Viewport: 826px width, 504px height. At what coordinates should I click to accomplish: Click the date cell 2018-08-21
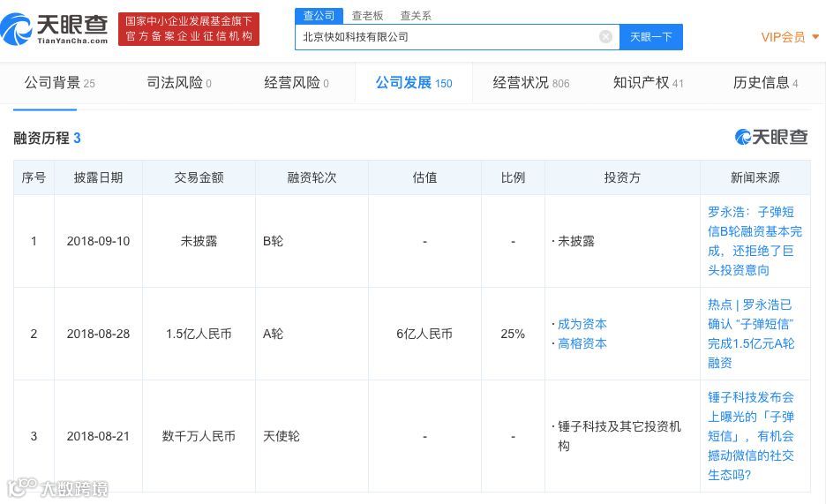[98, 436]
